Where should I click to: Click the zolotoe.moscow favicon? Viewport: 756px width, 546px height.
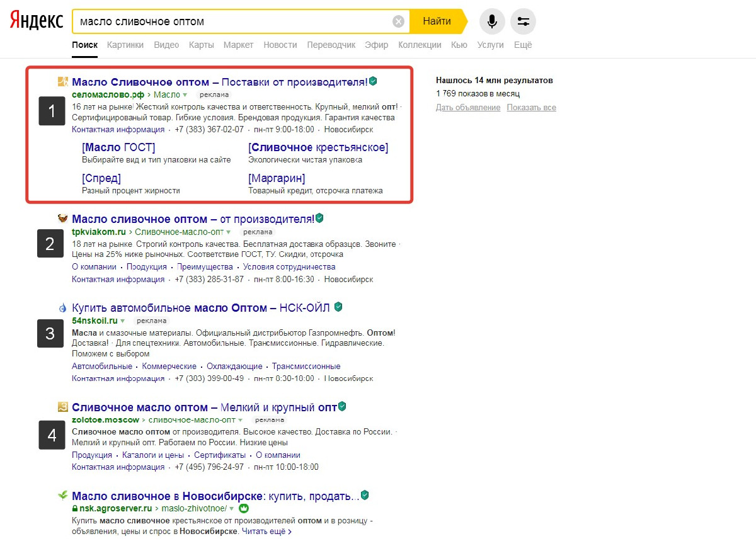pyautogui.click(x=62, y=407)
